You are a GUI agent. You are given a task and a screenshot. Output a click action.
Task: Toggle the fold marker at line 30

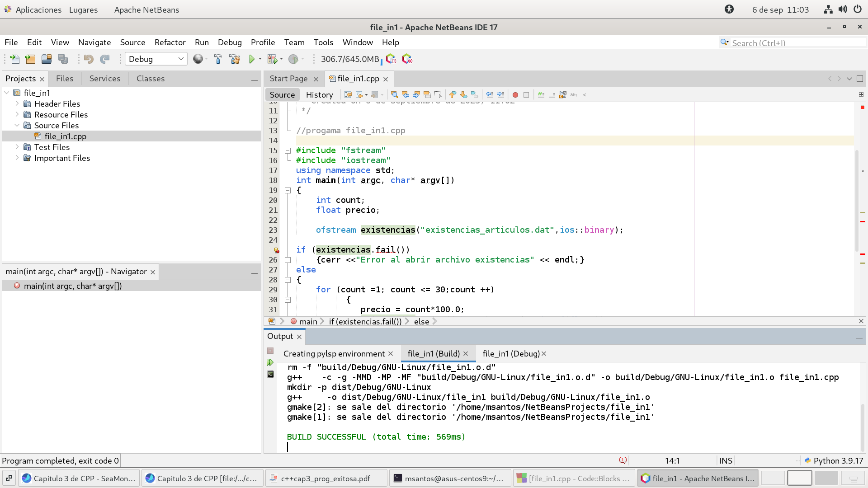tap(288, 300)
